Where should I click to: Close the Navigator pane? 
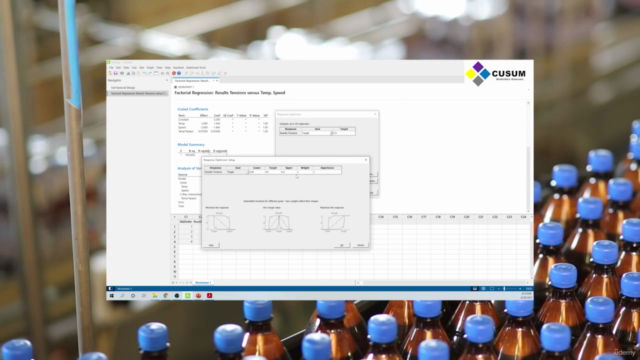point(167,80)
